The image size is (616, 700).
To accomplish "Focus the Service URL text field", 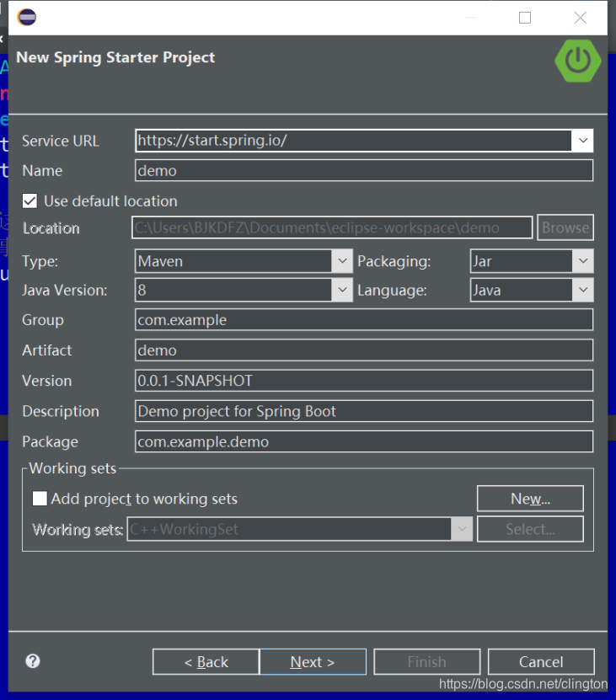I will 353,141.
